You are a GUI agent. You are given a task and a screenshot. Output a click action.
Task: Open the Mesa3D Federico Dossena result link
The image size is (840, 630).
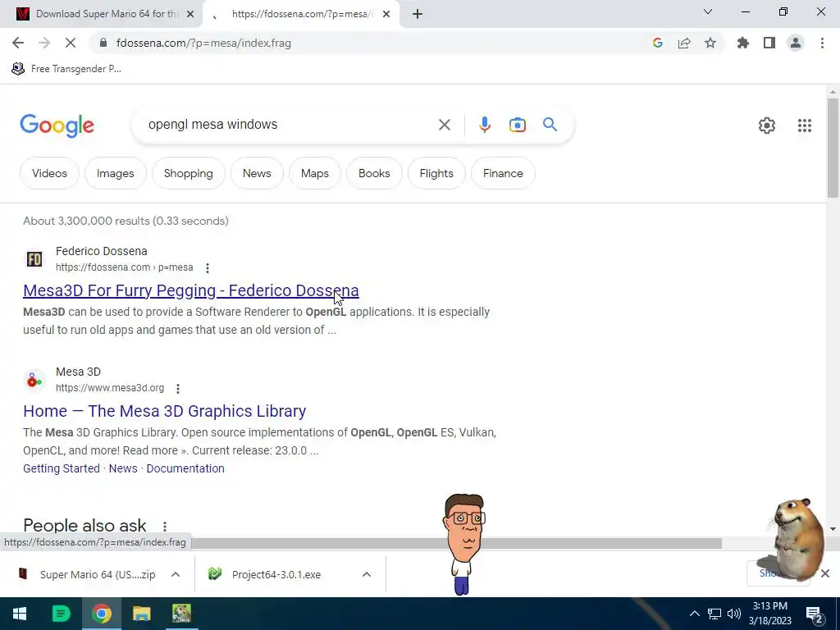point(190,290)
